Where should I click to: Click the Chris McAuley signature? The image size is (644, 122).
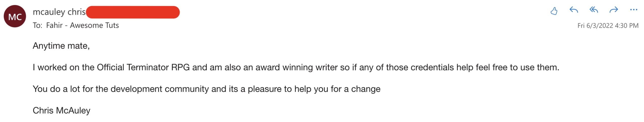(x=61, y=110)
